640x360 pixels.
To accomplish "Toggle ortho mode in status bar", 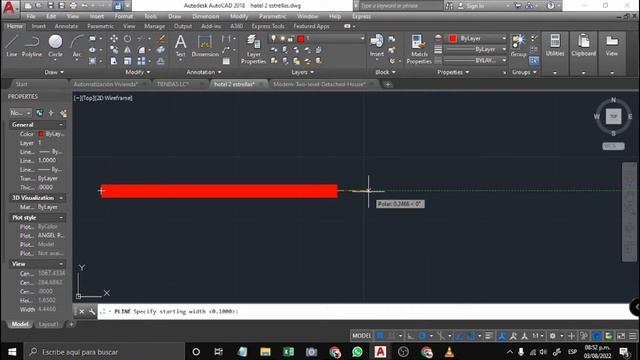I will tap(411, 336).
